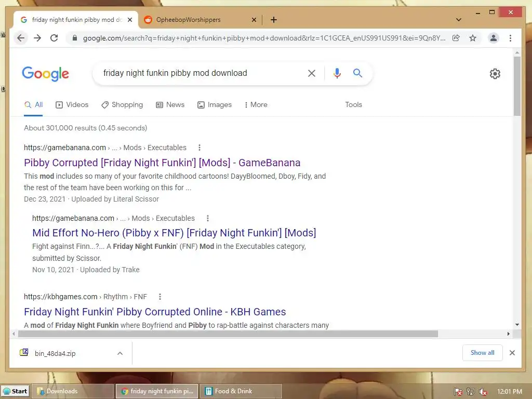Screen dimensions: 532x399
Task: Clear the search box with the X
Action: pos(312,73)
